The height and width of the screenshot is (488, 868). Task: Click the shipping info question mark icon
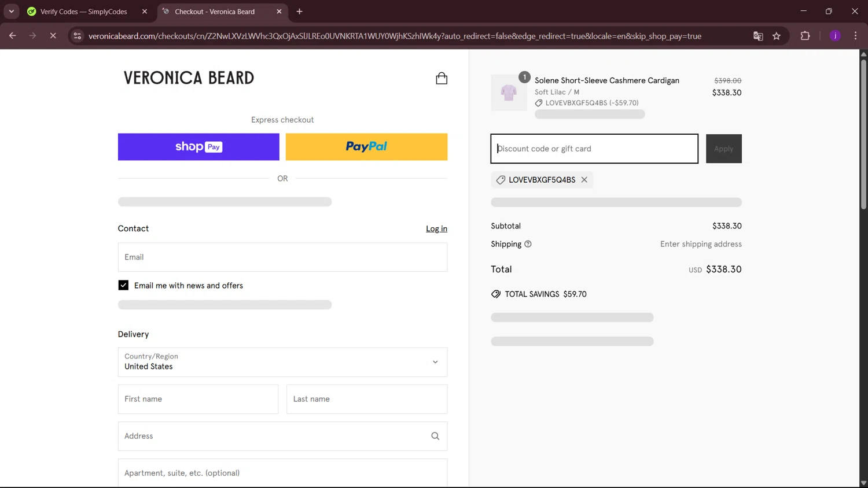(x=528, y=244)
